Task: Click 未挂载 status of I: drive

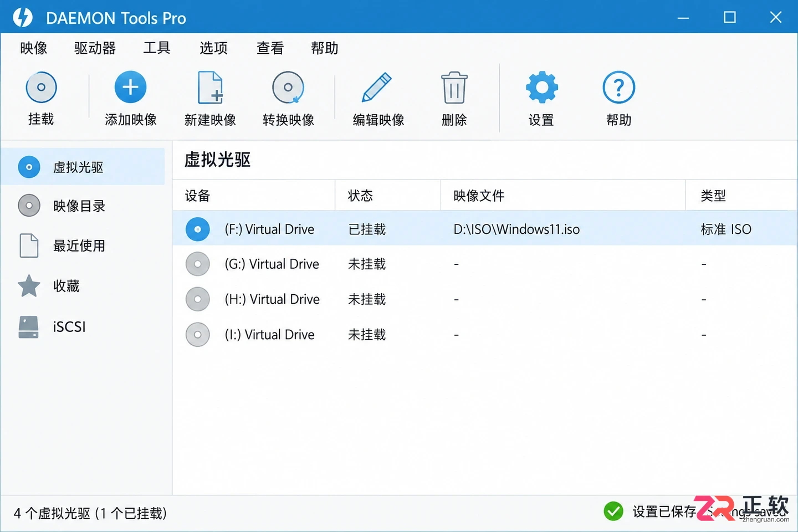Action: coord(367,335)
